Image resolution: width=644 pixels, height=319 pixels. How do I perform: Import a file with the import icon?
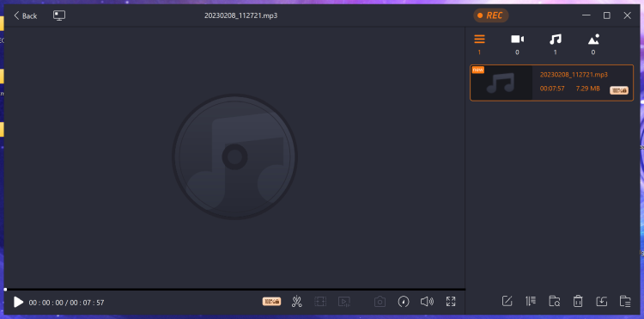601,301
